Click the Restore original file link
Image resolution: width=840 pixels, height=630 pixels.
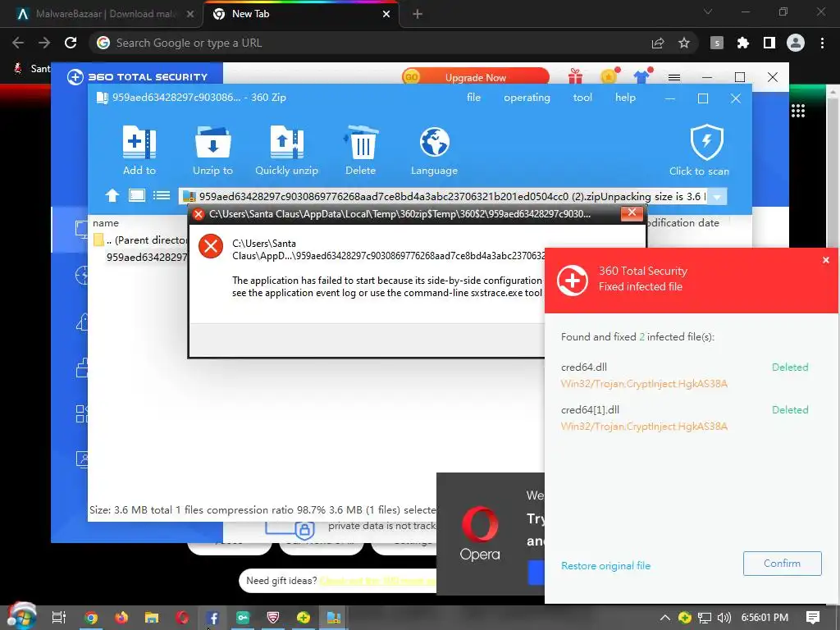coord(605,566)
